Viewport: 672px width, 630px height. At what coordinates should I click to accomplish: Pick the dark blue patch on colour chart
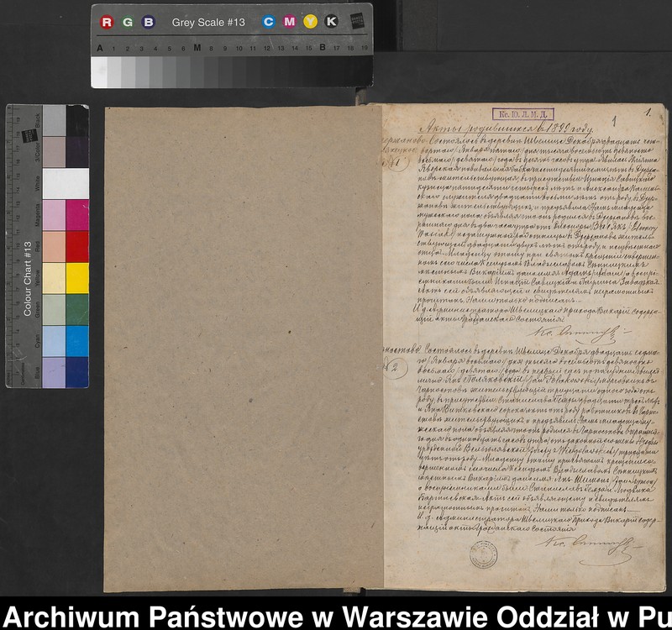pos(77,372)
